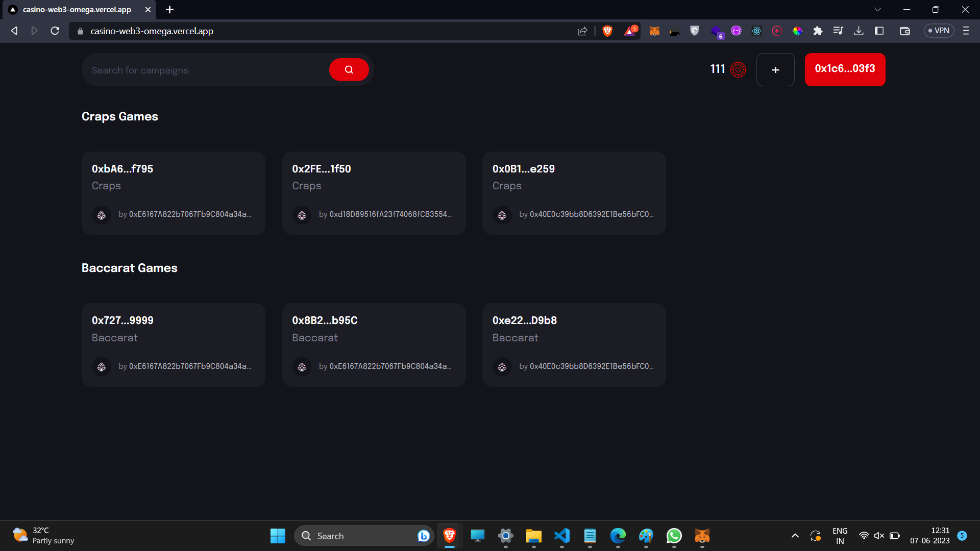Click the red casino chip token icon

click(x=738, y=69)
